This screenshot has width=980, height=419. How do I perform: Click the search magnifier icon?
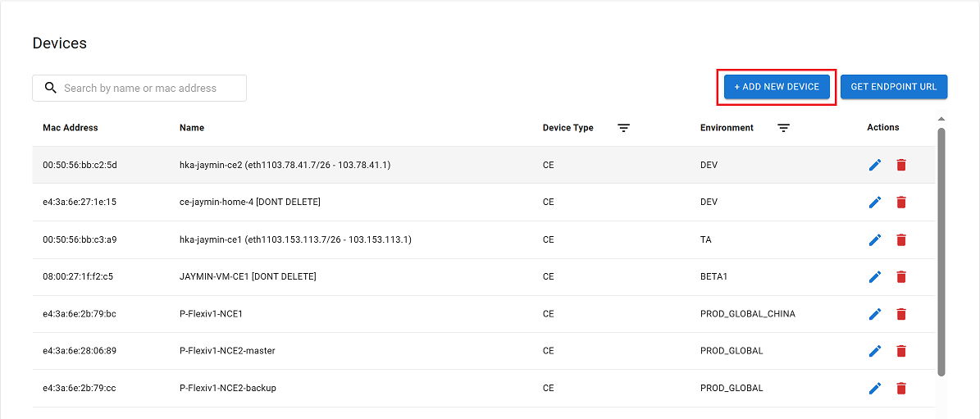[51, 88]
